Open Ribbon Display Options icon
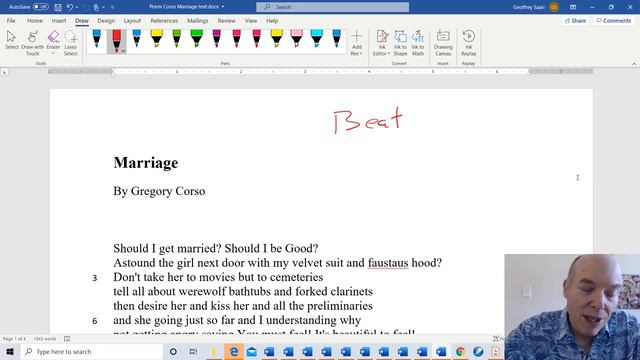Screen dimensions: 640x360 [573, 7]
